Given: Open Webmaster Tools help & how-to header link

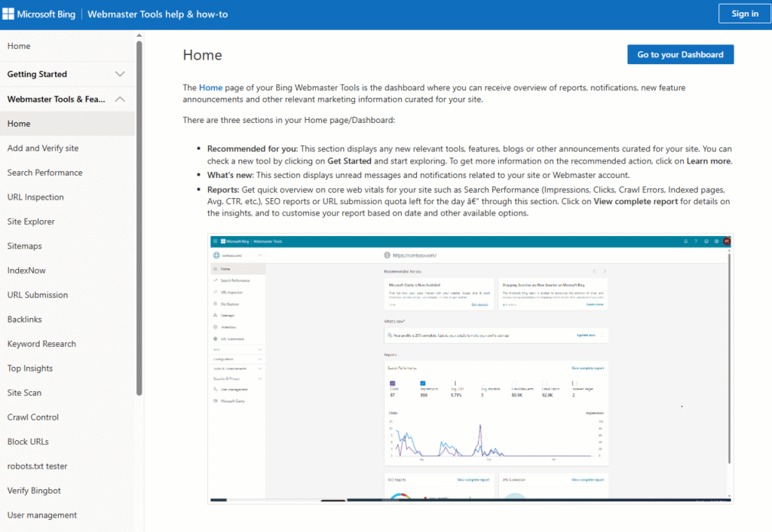Looking at the screenshot, I should point(158,14).
